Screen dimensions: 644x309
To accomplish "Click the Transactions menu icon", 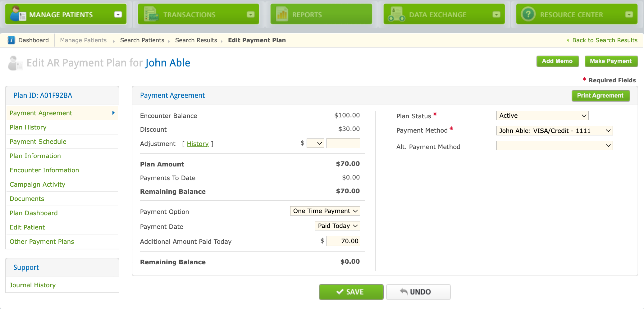I will pos(151,14).
